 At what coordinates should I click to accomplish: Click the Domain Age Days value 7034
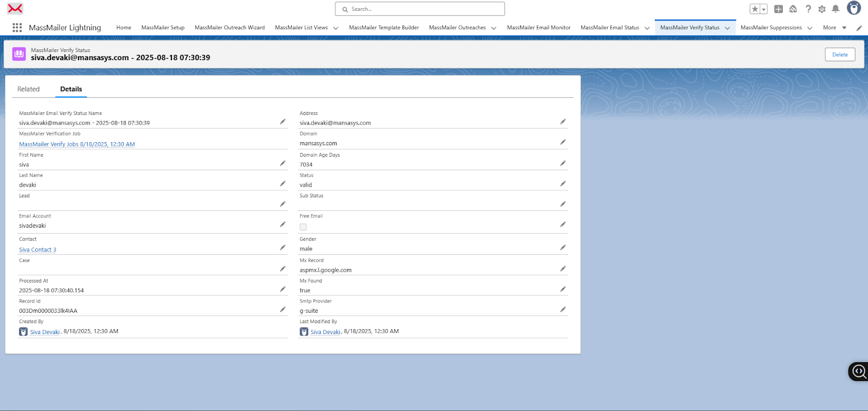[x=306, y=165]
